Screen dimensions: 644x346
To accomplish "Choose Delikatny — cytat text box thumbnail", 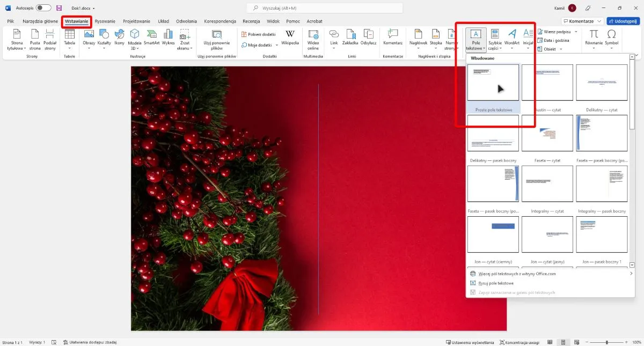I will coord(602,83).
